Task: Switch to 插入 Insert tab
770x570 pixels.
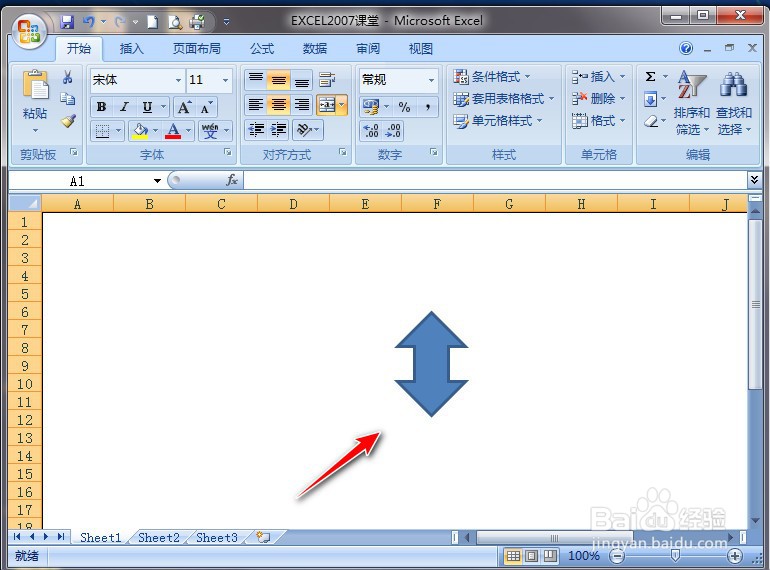Action: pos(131,48)
